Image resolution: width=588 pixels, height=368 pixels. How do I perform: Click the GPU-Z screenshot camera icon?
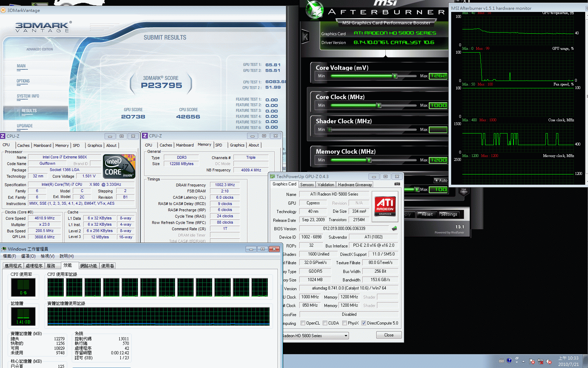pyautogui.click(x=397, y=184)
